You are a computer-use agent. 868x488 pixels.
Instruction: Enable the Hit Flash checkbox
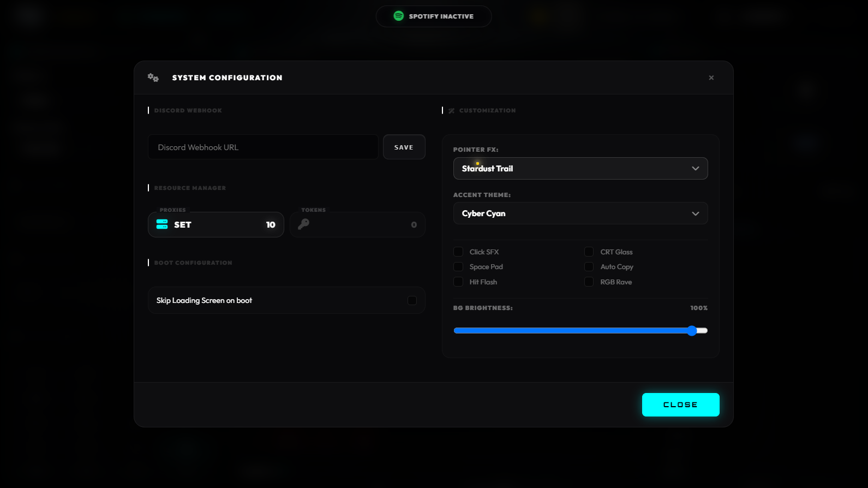458,282
